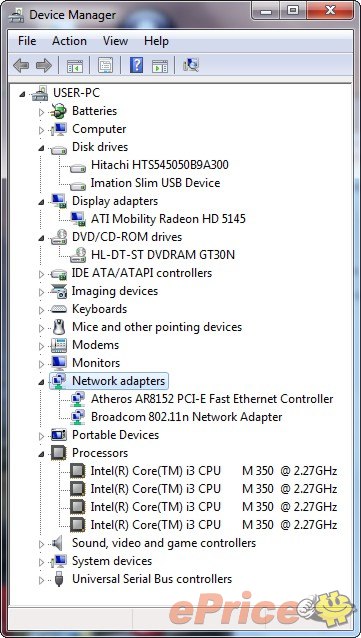Click the Action pane toolbar icon

coord(160,66)
